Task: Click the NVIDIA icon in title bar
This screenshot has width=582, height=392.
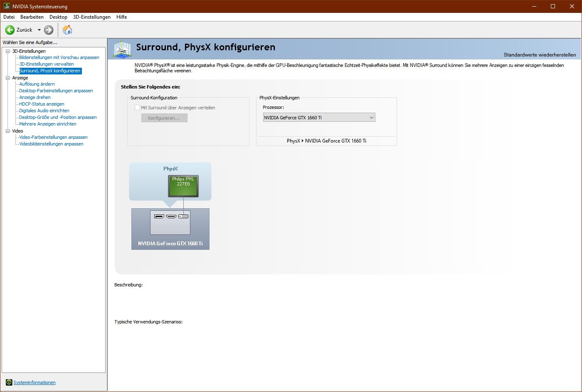Action: tap(7, 6)
